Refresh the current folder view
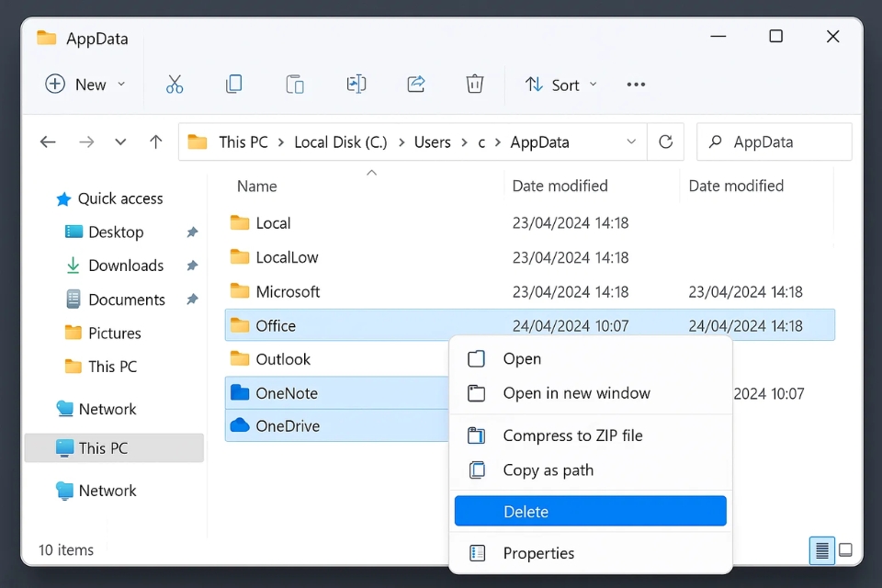This screenshot has height=588, width=882. 665,141
